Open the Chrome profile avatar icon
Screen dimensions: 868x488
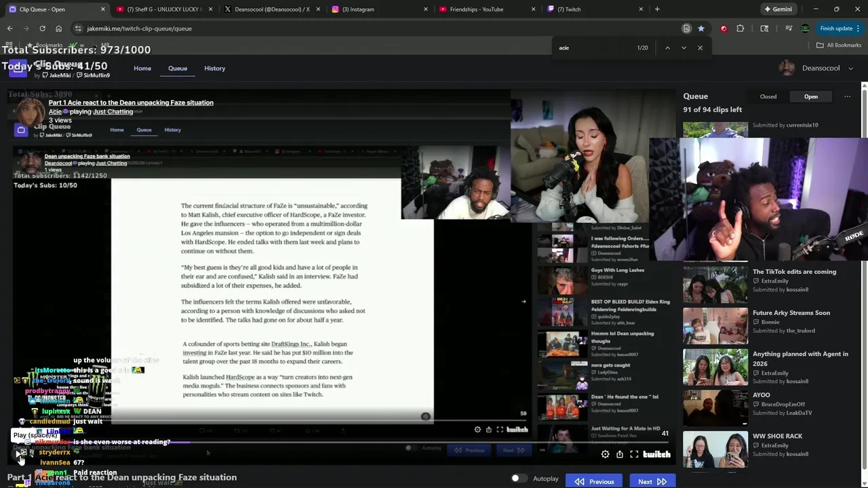pos(805,28)
